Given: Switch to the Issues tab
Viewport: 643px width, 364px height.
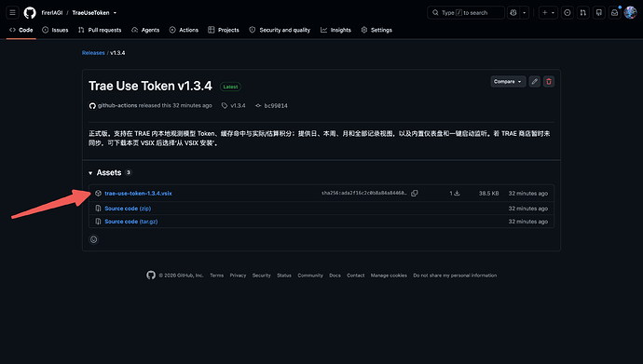Looking at the screenshot, I should (55, 30).
